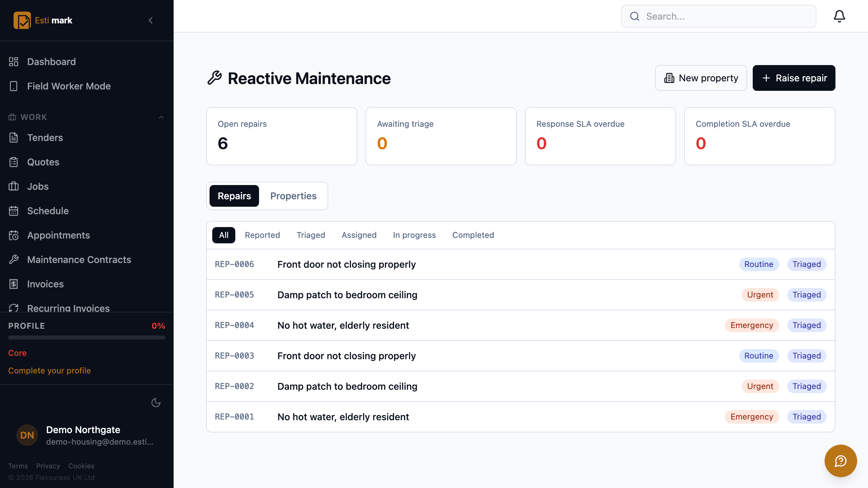Open repair REP-0002
868x488 pixels.
point(521,386)
